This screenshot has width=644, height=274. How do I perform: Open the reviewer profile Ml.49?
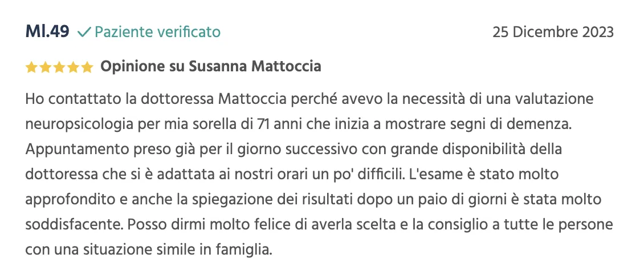pyautogui.click(x=47, y=31)
